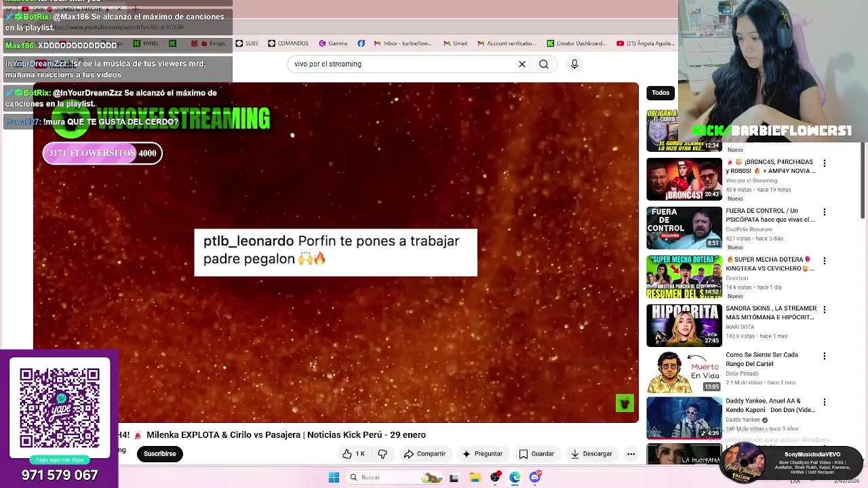Clear the YouTube search text with the X
The image size is (868, 488).
tap(522, 64)
